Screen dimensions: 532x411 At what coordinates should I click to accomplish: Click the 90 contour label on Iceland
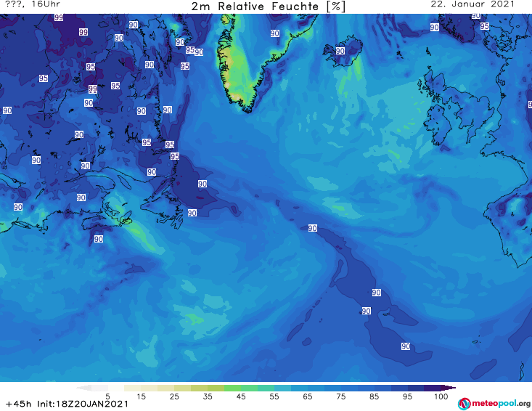(340, 51)
